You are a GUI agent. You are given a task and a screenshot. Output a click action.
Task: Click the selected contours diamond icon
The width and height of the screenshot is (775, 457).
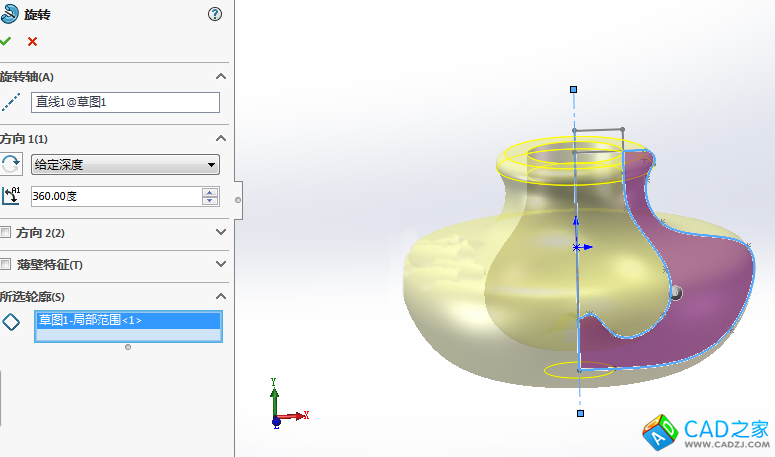[11, 321]
